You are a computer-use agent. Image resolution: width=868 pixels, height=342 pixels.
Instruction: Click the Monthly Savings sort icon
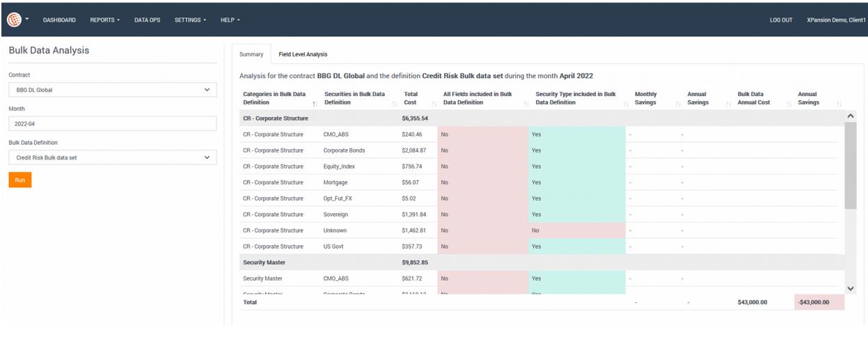tap(678, 104)
